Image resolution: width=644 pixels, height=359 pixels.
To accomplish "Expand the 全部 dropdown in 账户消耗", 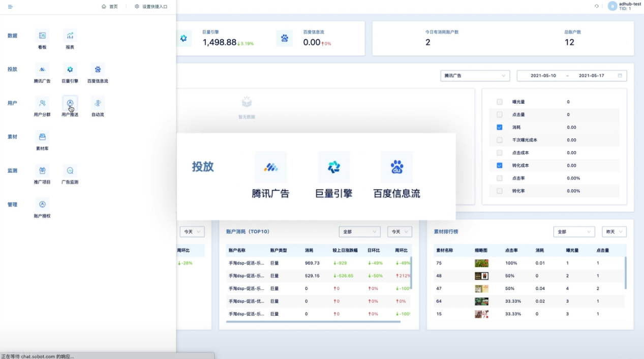I will [359, 232].
